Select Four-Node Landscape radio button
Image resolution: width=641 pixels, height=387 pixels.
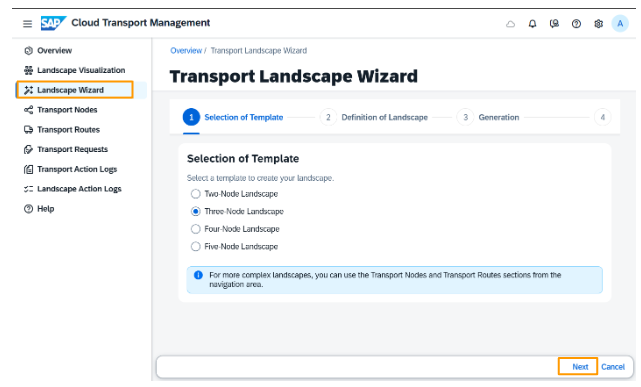(x=196, y=229)
